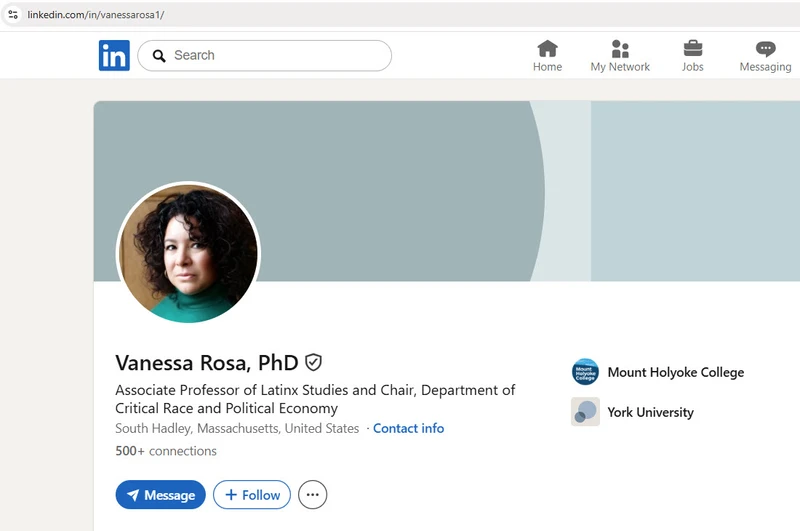Click the browser URL linkedin.com/in/vanessarosa1/
The height and width of the screenshot is (531, 800).
[96, 15]
